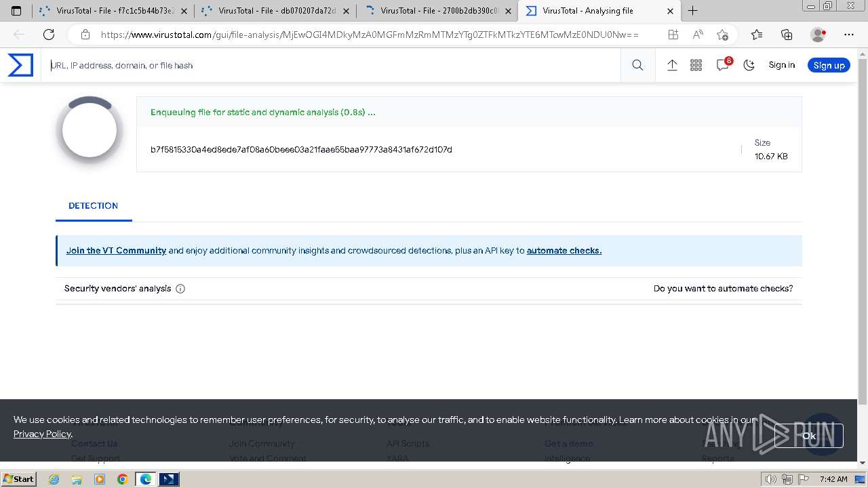Open the Windows Start button
This screenshot has height=488, width=868.
pos(19,479)
